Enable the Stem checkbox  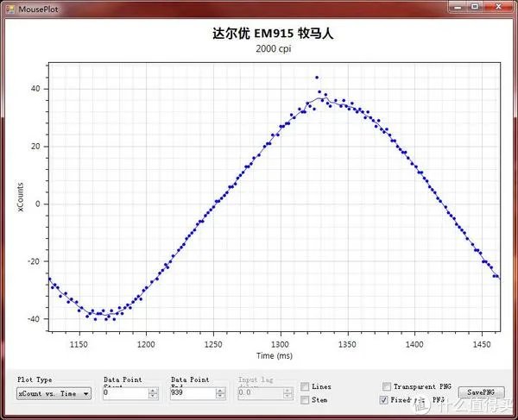(x=305, y=400)
